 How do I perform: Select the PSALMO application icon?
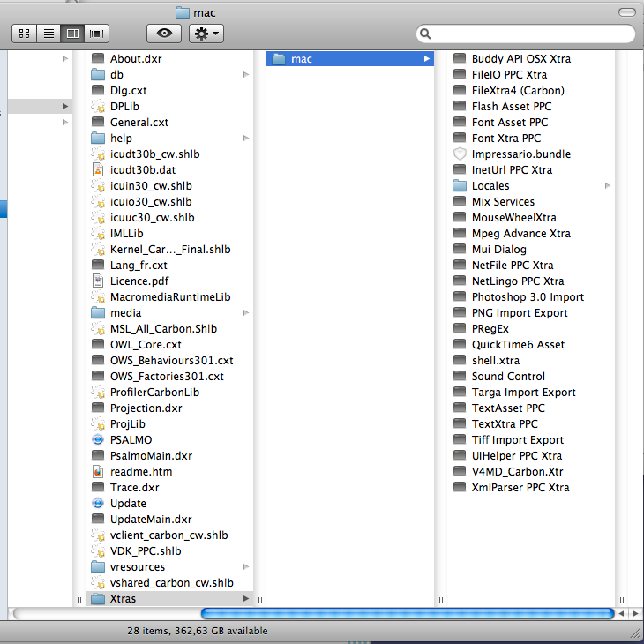pos(98,440)
